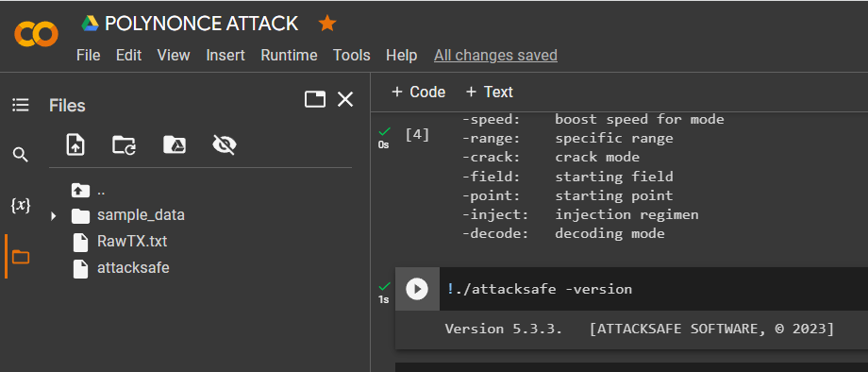Click the -point: starting point output line
The height and width of the screenshot is (372, 868).
tap(568, 196)
